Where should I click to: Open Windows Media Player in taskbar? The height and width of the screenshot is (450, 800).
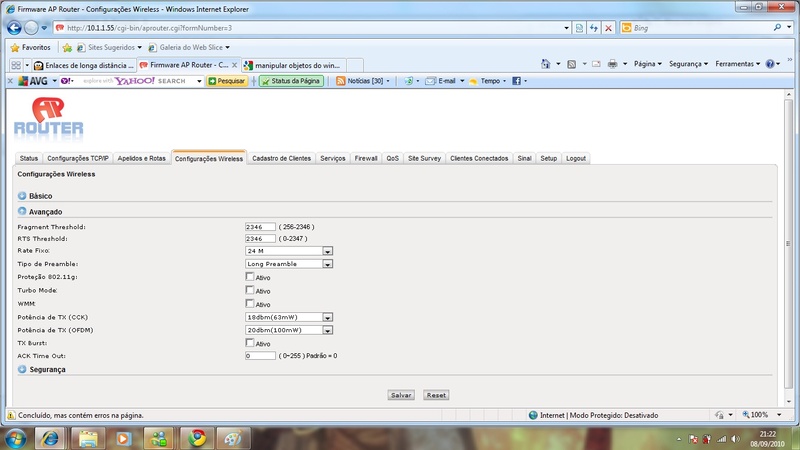coord(123,438)
